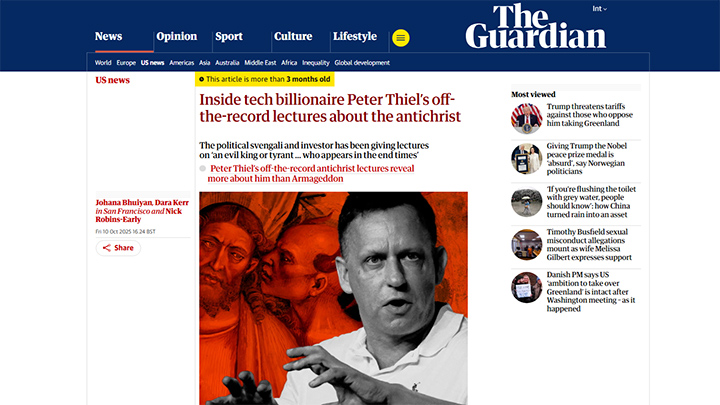Viewport: 720px width, 405px height.
Task: Switch to the Sport section
Action: (229, 37)
